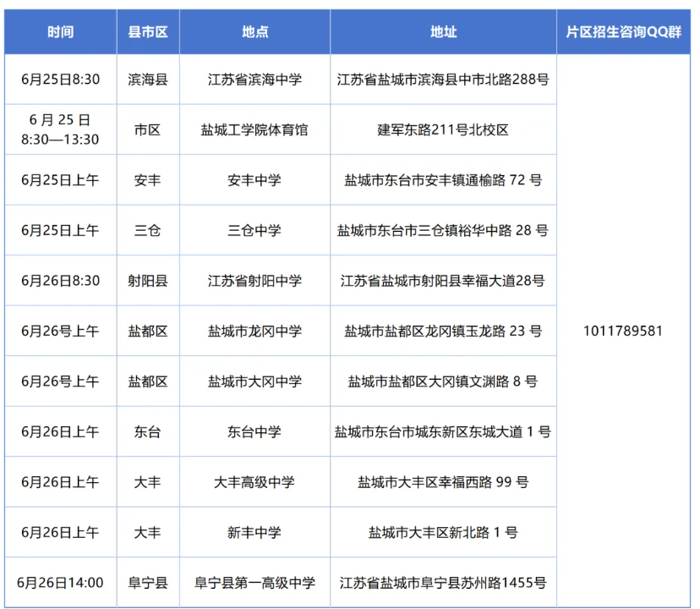Select address 盐城市大丰区新北路 1 号
Screen dimensions: 700x609
[443, 533]
